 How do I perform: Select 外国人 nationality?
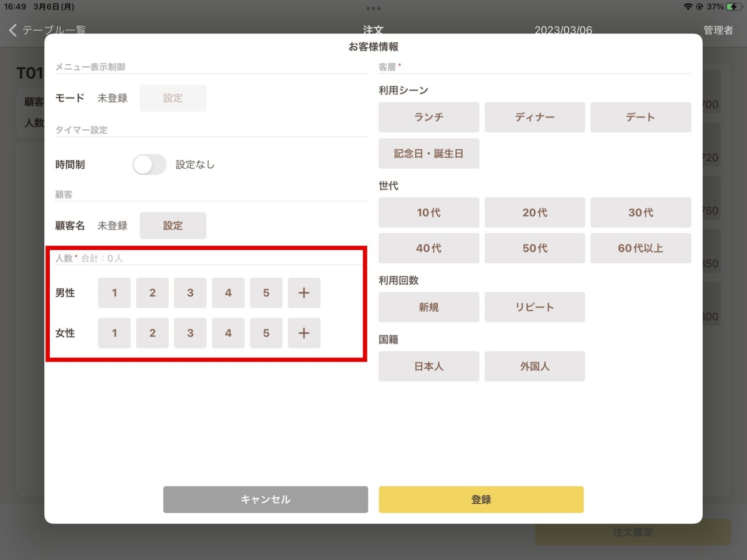click(x=535, y=366)
